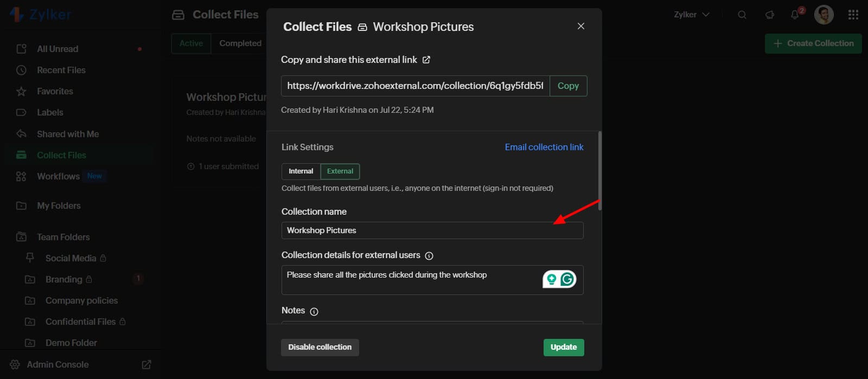Expand the Zylker organization dropdown
The image size is (868, 379).
[692, 15]
